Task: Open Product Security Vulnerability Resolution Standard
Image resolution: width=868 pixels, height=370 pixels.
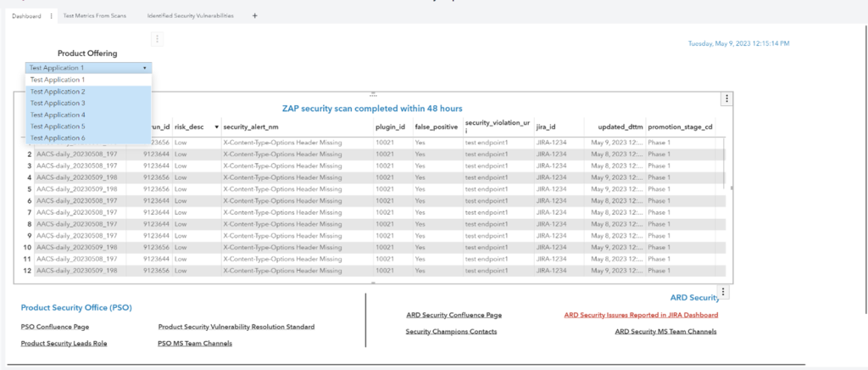Action: (236, 326)
